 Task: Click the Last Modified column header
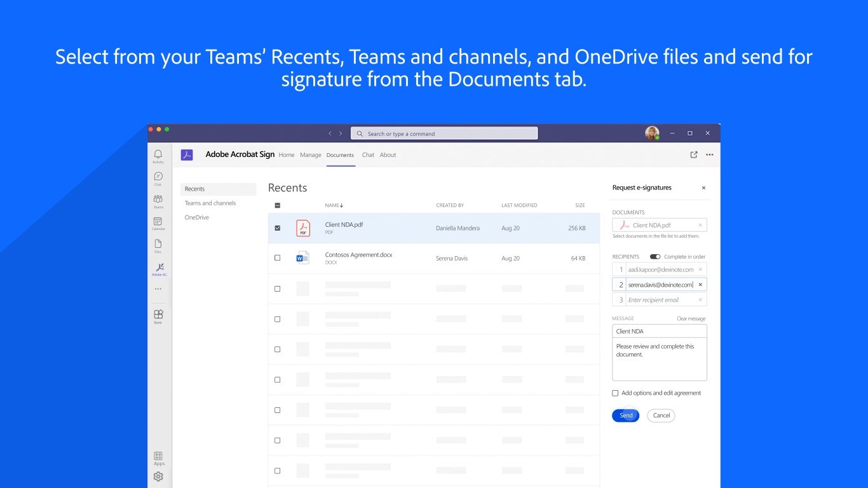pyautogui.click(x=519, y=205)
